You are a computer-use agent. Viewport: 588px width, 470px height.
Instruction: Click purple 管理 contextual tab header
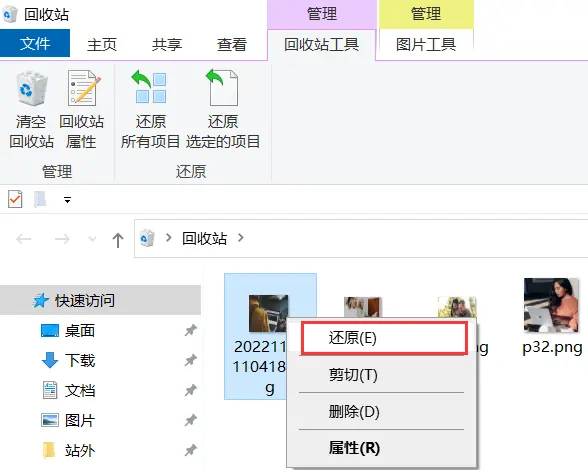pyautogui.click(x=322, y=14)
